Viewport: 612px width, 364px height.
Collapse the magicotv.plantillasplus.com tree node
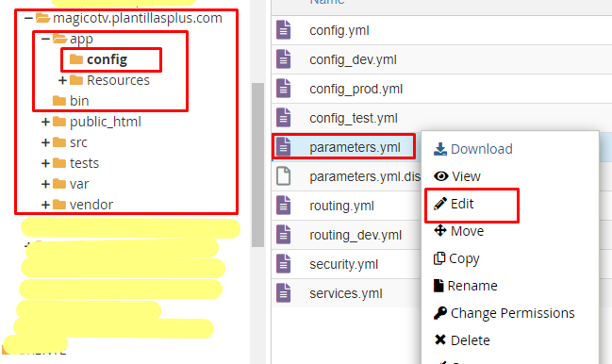tap(28, 18)
